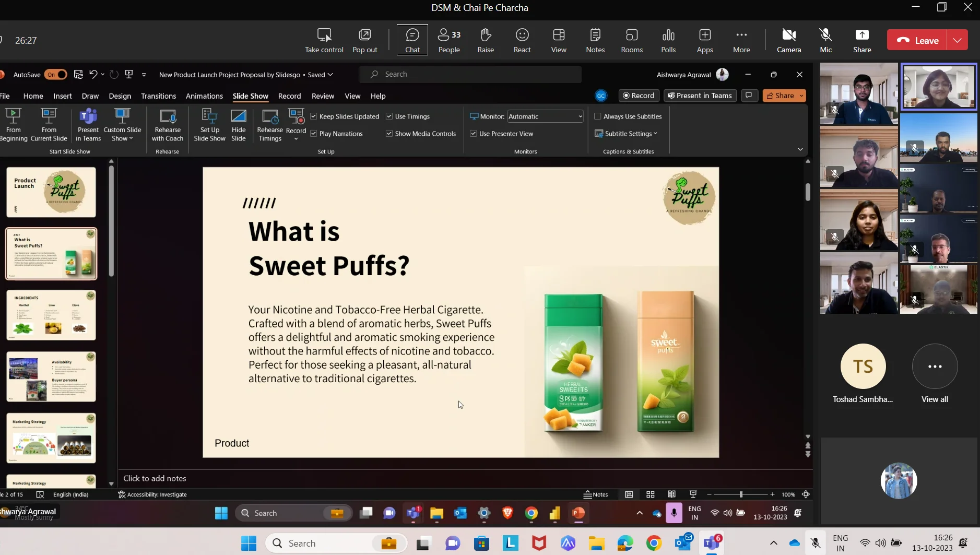Click Rehearse with Coach
The width and height of the screenshot is (980, 555).
[167, 125]
